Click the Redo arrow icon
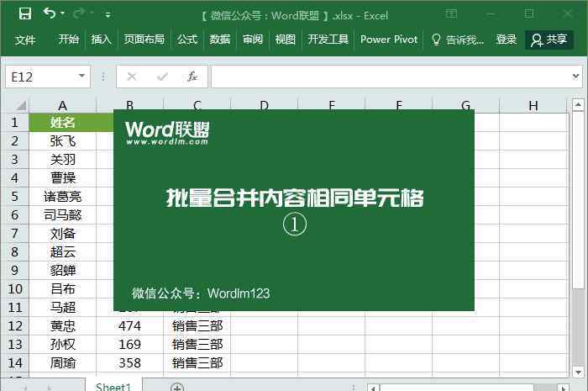Viewport: 588px width, 391px height. click(x=79, y=13)
